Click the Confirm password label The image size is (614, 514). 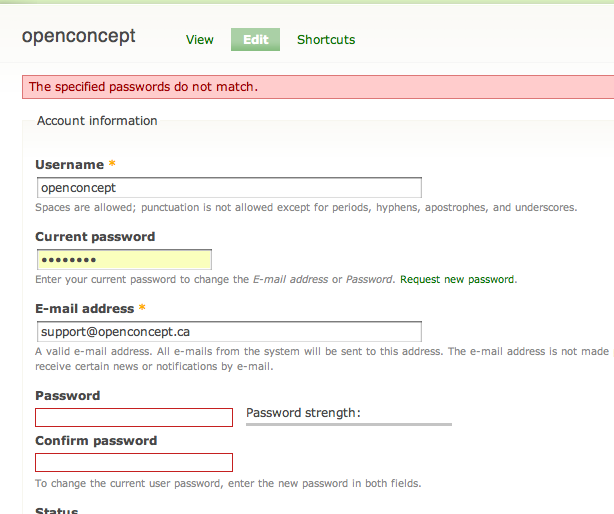click(96, 441)
